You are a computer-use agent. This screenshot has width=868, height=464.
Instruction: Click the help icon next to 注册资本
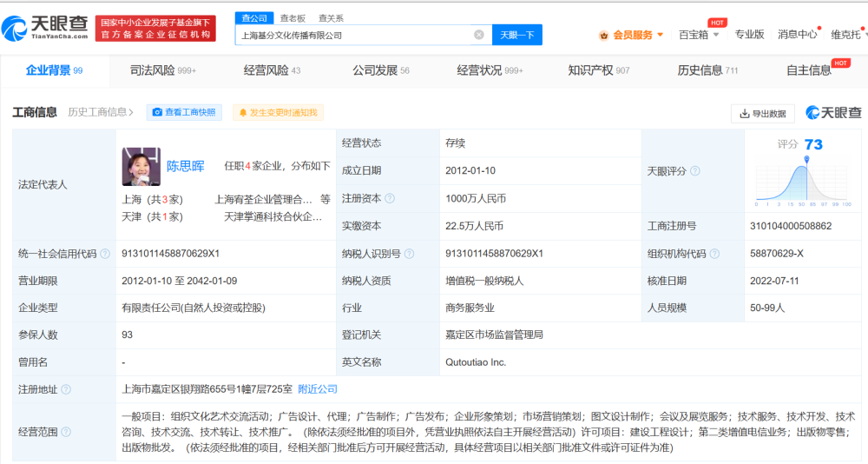point(389,199)
